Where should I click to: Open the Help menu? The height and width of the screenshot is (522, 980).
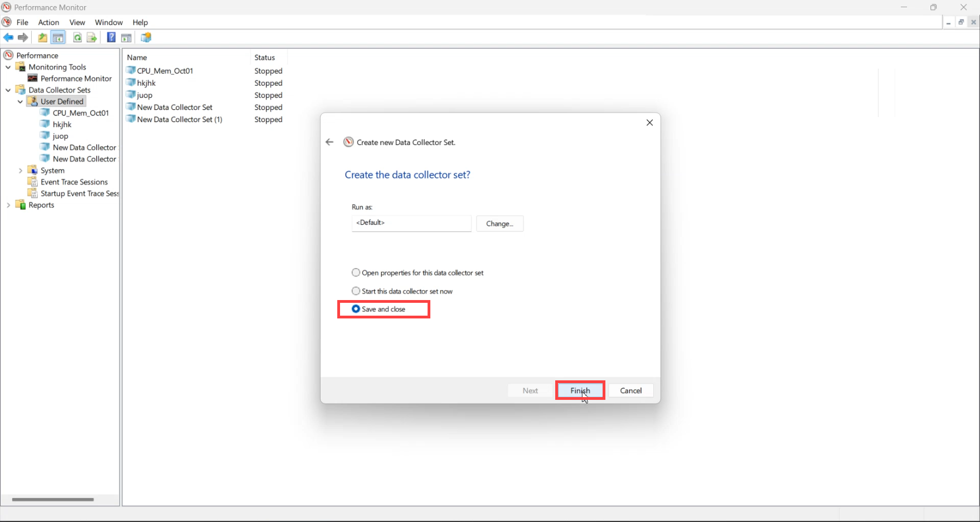click(140, 22)
